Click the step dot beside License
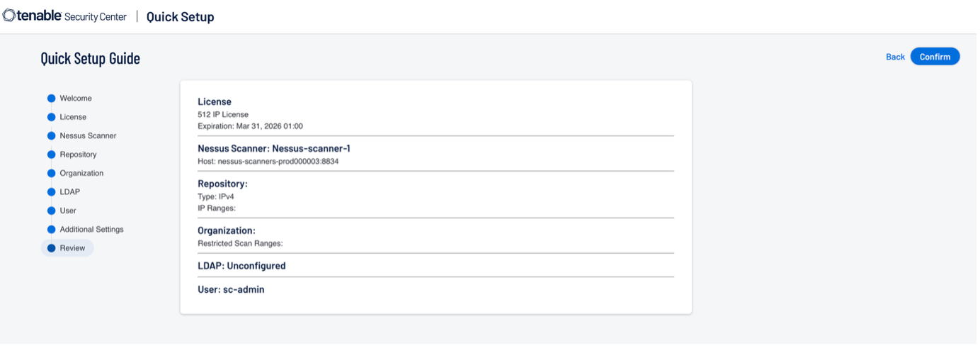Screen dimensions: 980x346 point(51,117)
